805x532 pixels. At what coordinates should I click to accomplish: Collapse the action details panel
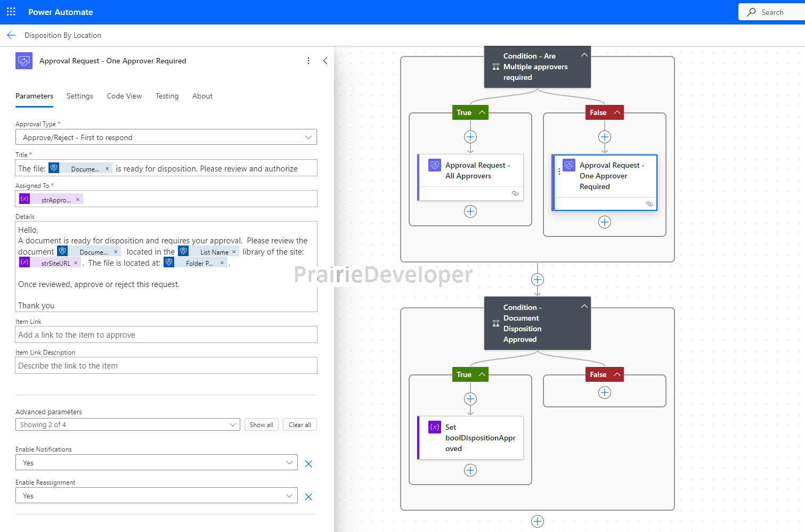point(325,61)
